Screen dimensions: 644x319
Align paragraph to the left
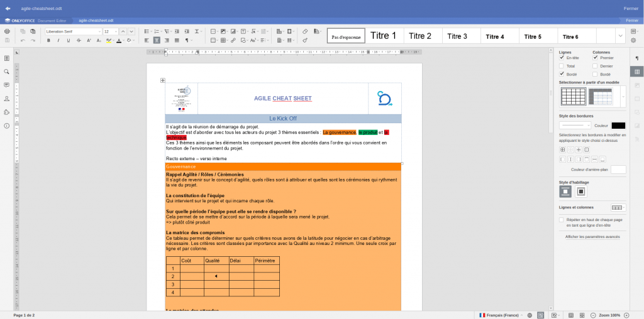click(x=147, y=40)
